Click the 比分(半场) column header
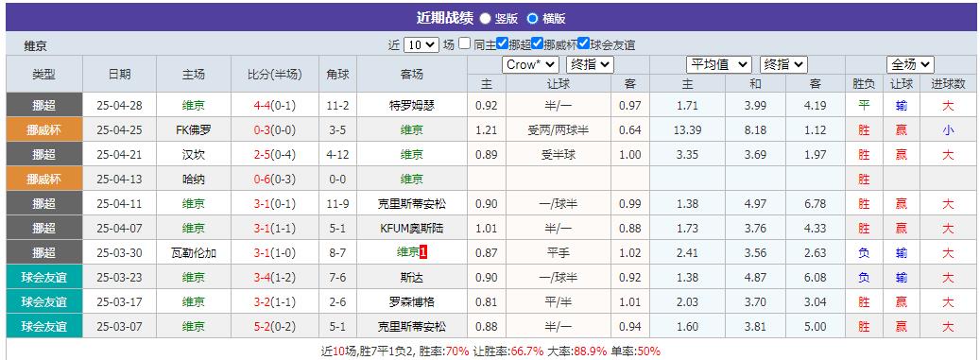This screenshot has width=980, height=360. (275, 75)
